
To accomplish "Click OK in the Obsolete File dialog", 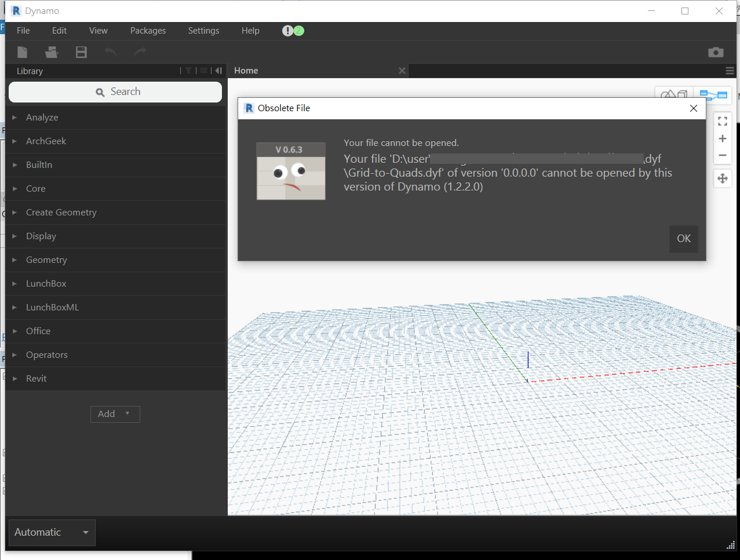I will click(x=684, y=239).
